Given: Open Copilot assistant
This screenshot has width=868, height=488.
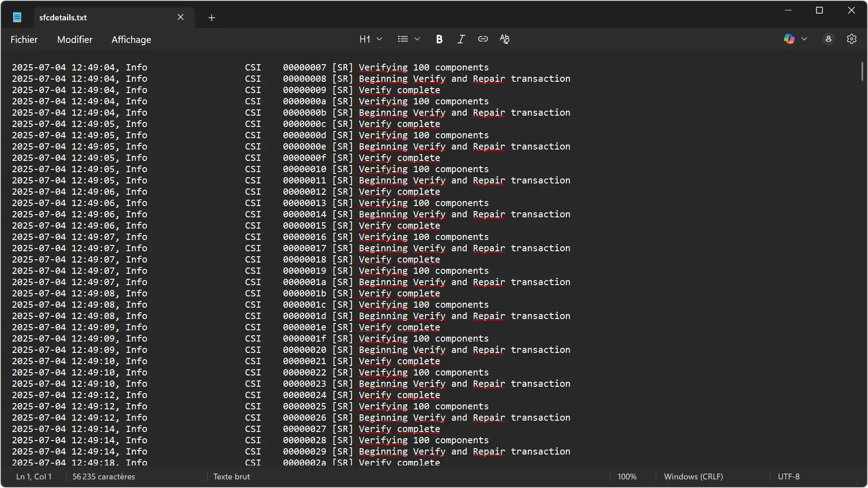Looking at the screenshot, I should (789, 39).
